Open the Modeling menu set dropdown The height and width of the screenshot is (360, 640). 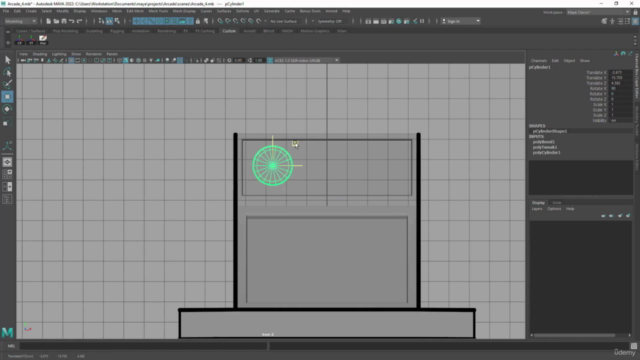click(x=20, y=21)
